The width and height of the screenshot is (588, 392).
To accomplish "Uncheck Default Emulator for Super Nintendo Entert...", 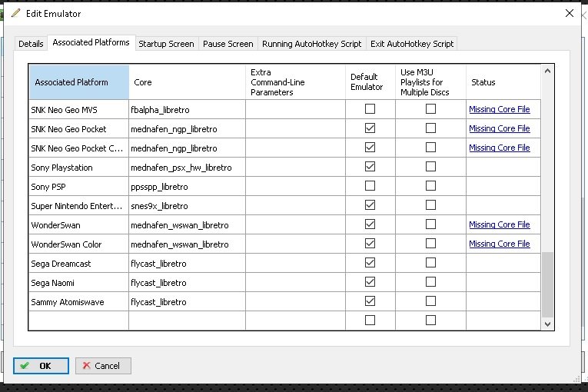I will pyautogui.click(x=370, y=204).
